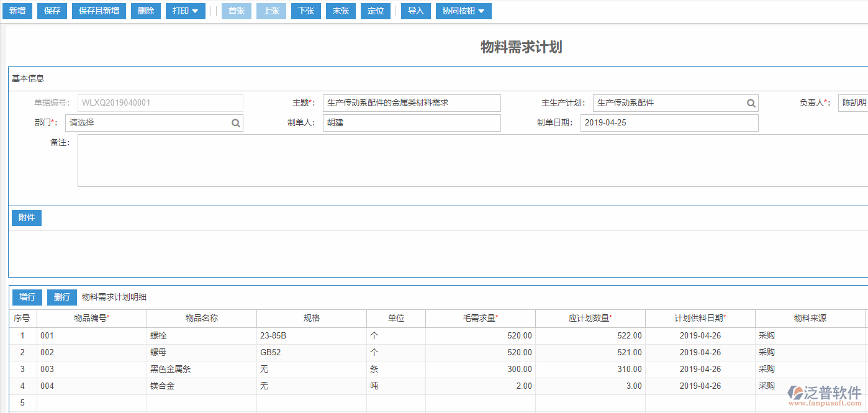
Task: Click 导入 to import data
Action: point(415,11)
